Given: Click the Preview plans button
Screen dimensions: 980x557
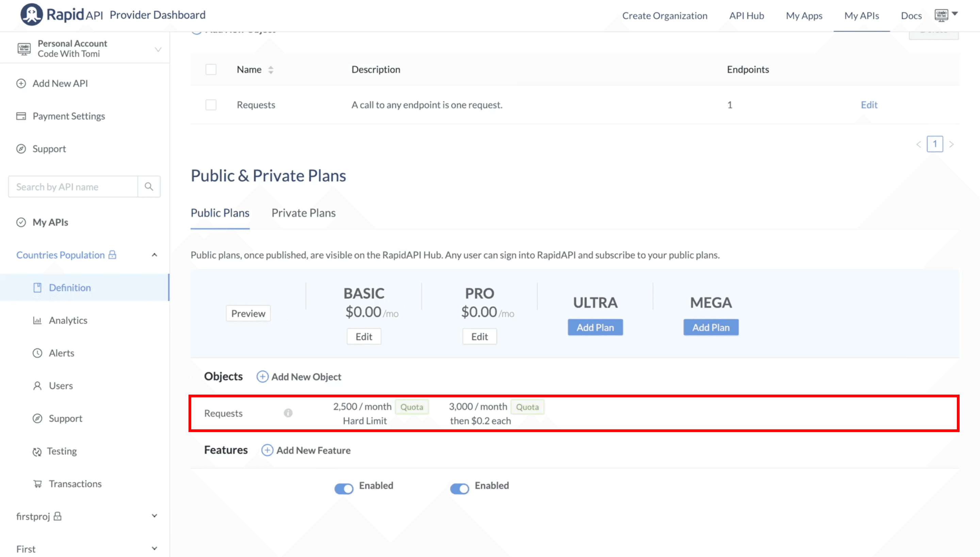Looking at the screenshot, I should [248, 313].
